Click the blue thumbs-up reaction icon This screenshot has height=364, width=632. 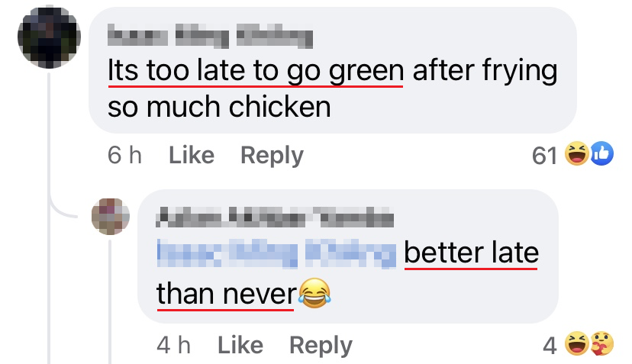click(601, 153)
